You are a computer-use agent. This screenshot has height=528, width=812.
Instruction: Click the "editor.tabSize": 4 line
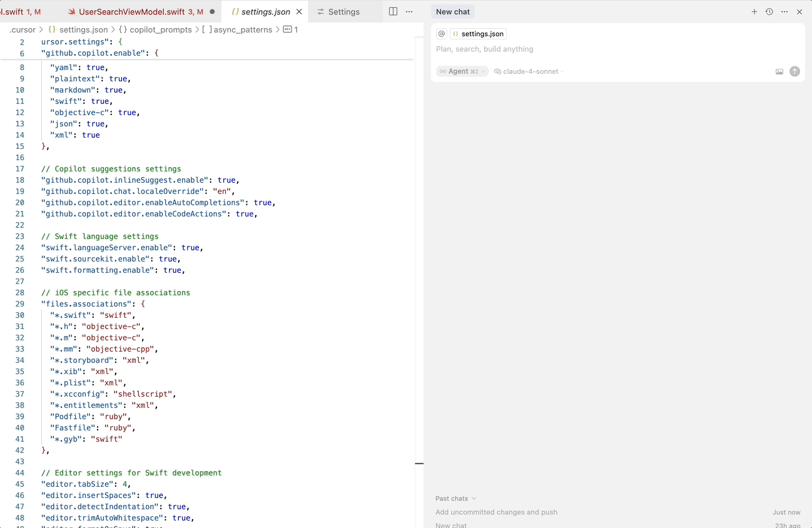(86, 484)
